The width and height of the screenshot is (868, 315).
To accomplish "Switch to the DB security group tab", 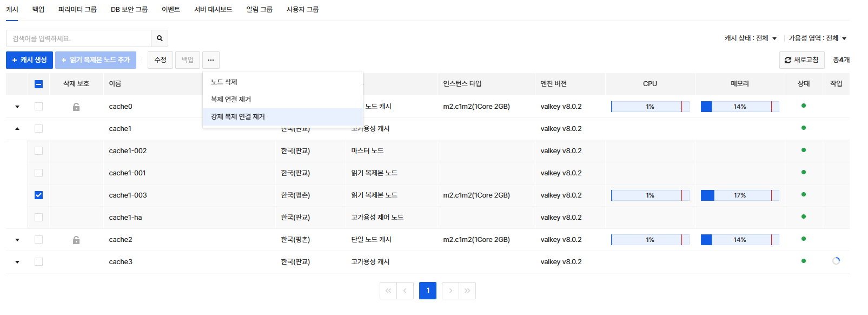I will [129, 10].
